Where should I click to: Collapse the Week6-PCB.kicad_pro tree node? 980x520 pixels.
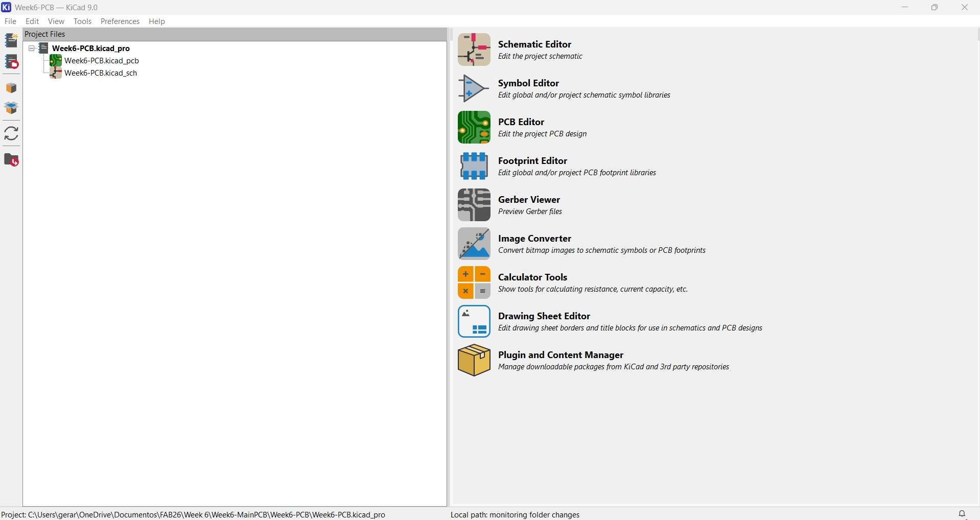pos(32,49)
